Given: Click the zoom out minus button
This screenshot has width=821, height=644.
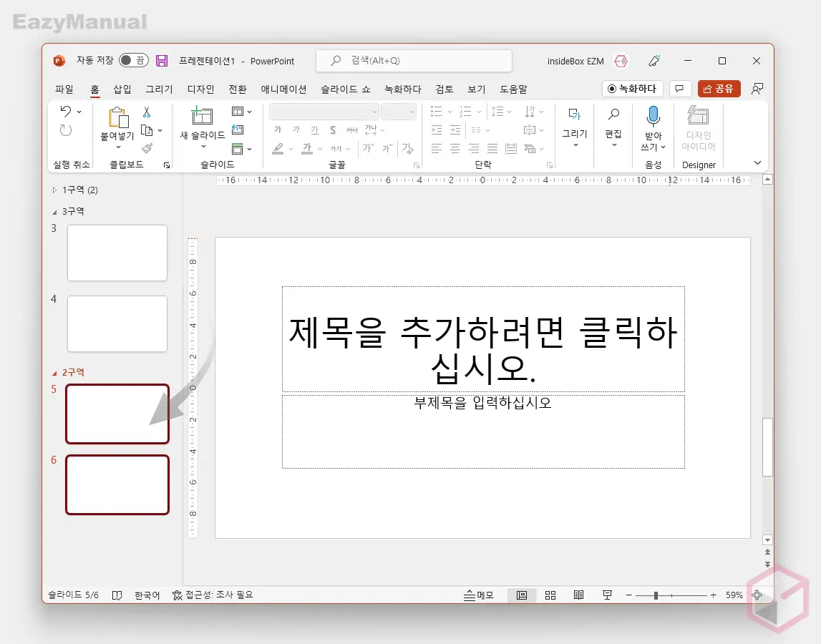Looking at the screenshot, I should click(x=629, y=595).
